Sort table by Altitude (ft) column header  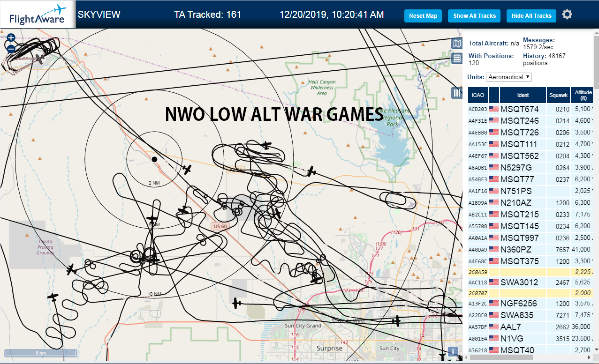click(583, 95)
